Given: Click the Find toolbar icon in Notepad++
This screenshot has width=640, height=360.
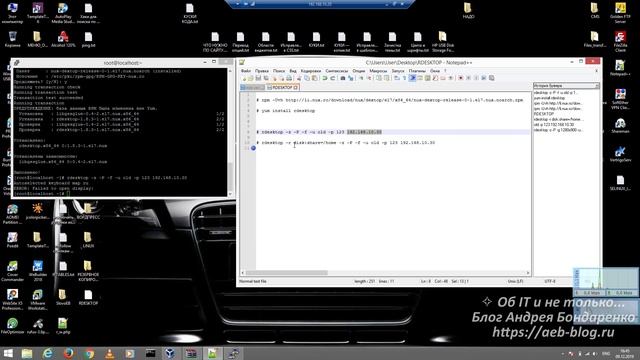Looking at the screenshot, I should (x=342, y=78).
